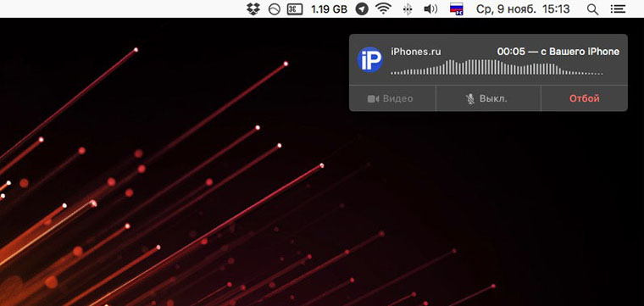Open the Bluetooth menu
The image size is (644, 306).
coord(407,9)
